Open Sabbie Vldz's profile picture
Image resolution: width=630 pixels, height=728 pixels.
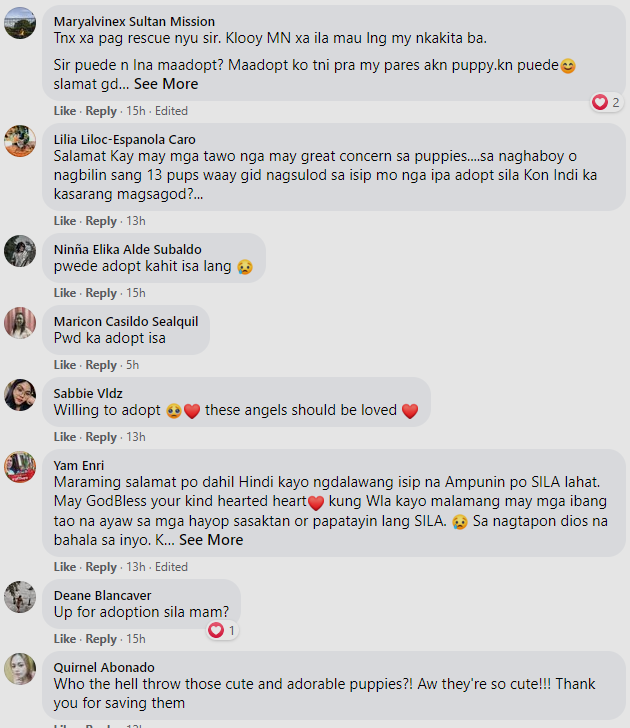[20, 395]
